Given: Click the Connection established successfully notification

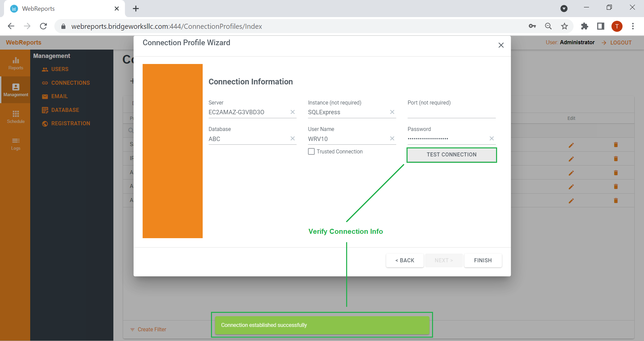Looking at the screenshot, I should (322, 325).
